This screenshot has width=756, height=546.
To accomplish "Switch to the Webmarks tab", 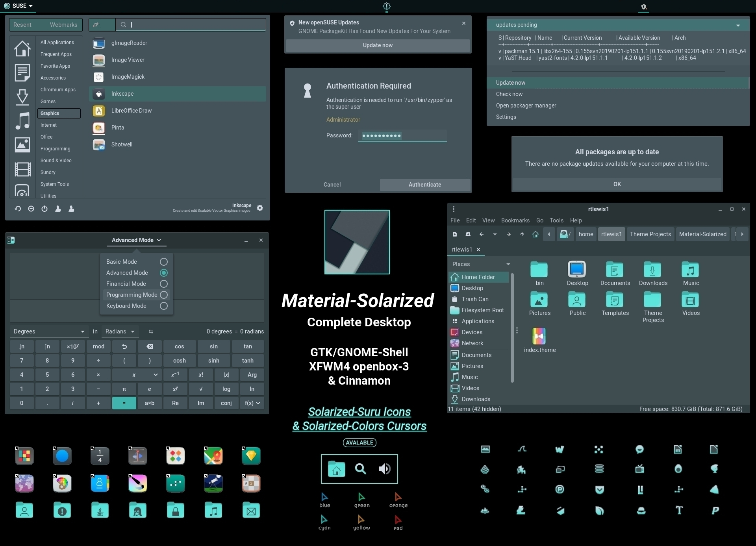I will pos(63,25).
